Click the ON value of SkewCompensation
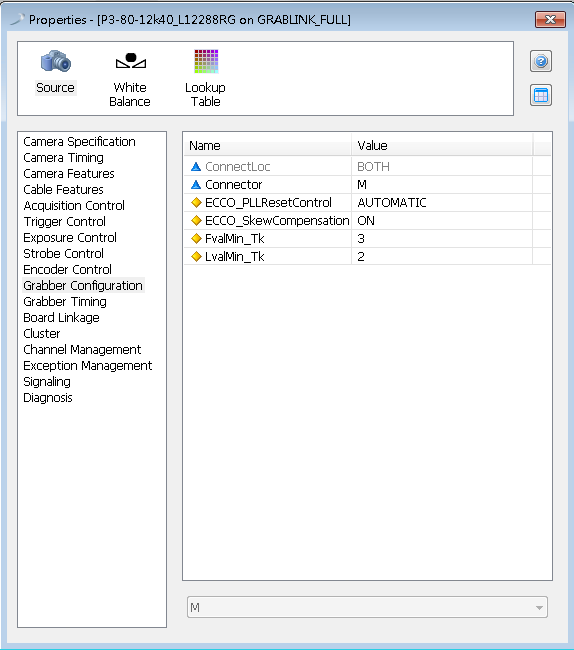The height and width of the screenshot is (650, 574). [366, 221]
